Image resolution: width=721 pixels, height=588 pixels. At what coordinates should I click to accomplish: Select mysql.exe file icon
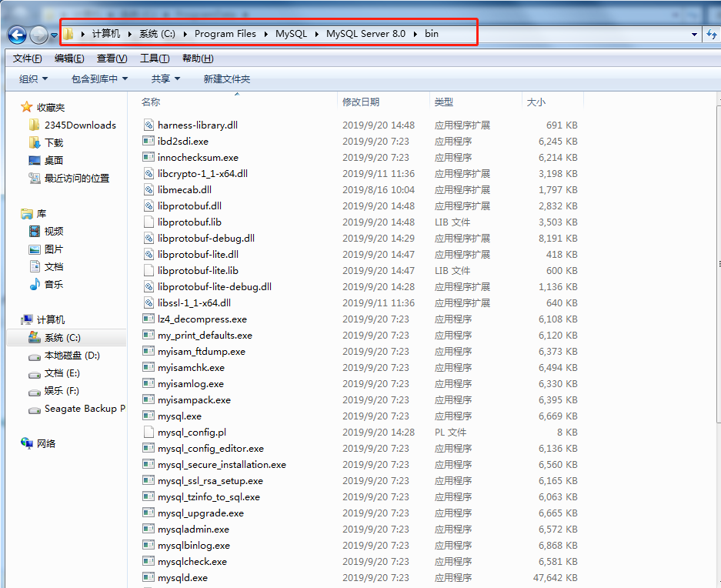pyautogui.click(x=149, y=416)
